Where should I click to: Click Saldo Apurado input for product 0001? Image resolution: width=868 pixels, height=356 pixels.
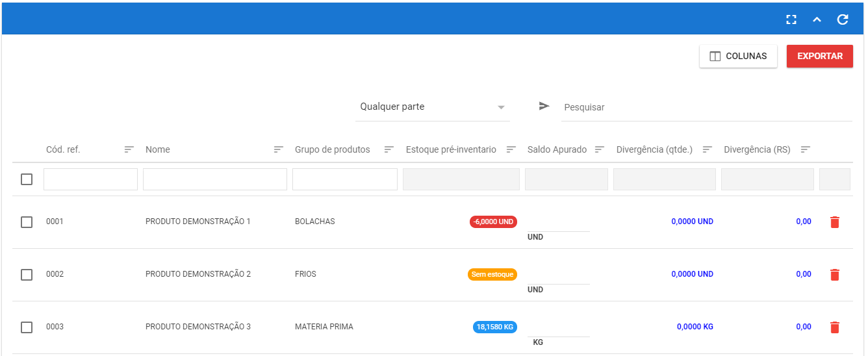[559, 222]
